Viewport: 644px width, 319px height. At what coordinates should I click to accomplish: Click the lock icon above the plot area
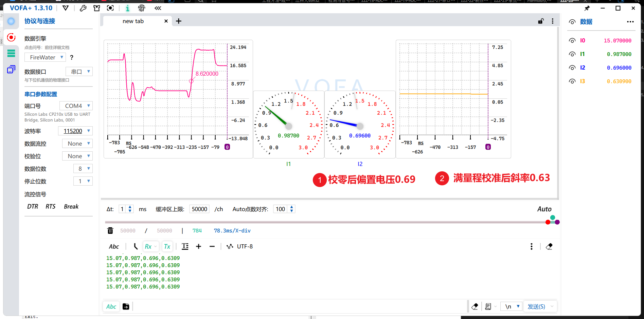click(x=541, y=21)
